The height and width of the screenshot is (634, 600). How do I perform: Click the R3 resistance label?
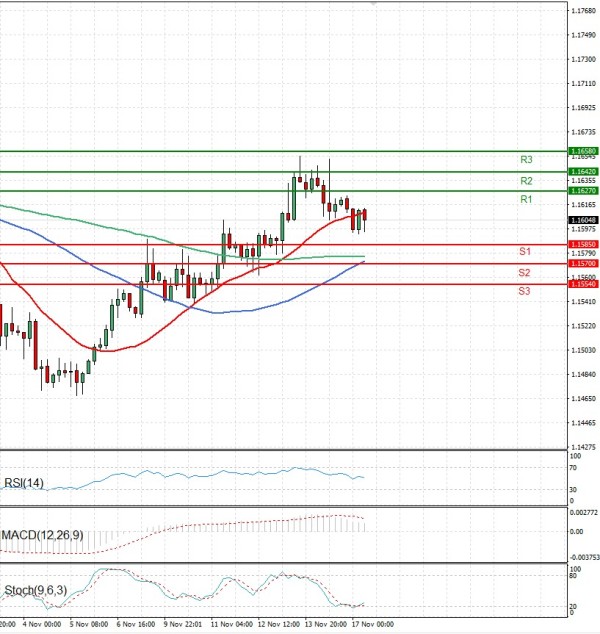(525, 160)
